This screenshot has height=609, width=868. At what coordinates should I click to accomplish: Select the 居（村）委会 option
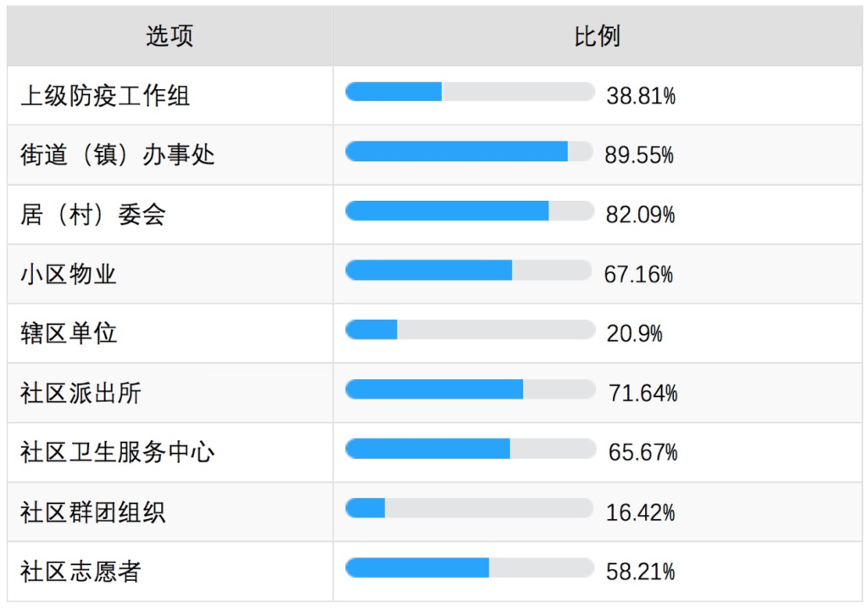[x=93, y=215]
